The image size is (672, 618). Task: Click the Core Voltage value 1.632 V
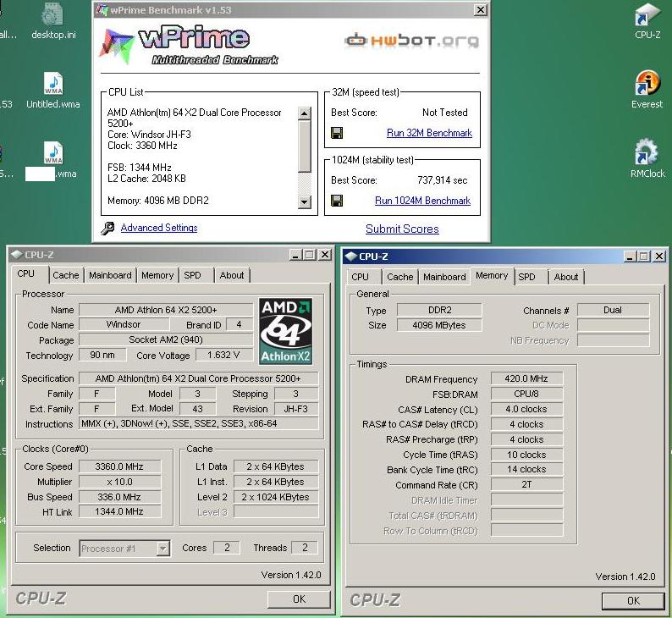[223, 355]
